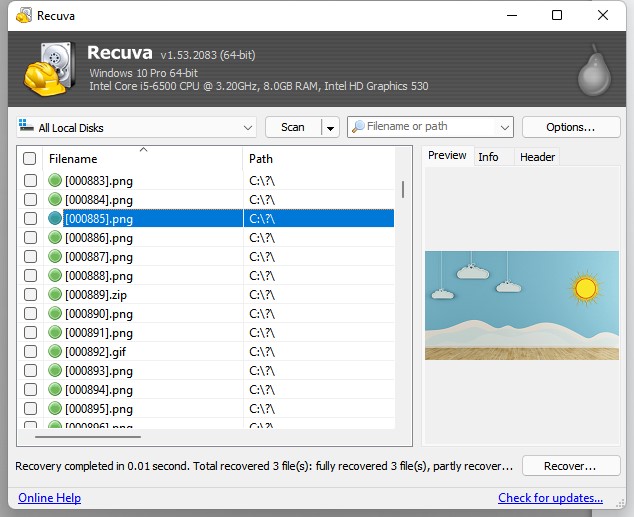The width and height of the screenshot is (634, 517).
Task: Click green status dot for [000887].png
Action: 55,256
